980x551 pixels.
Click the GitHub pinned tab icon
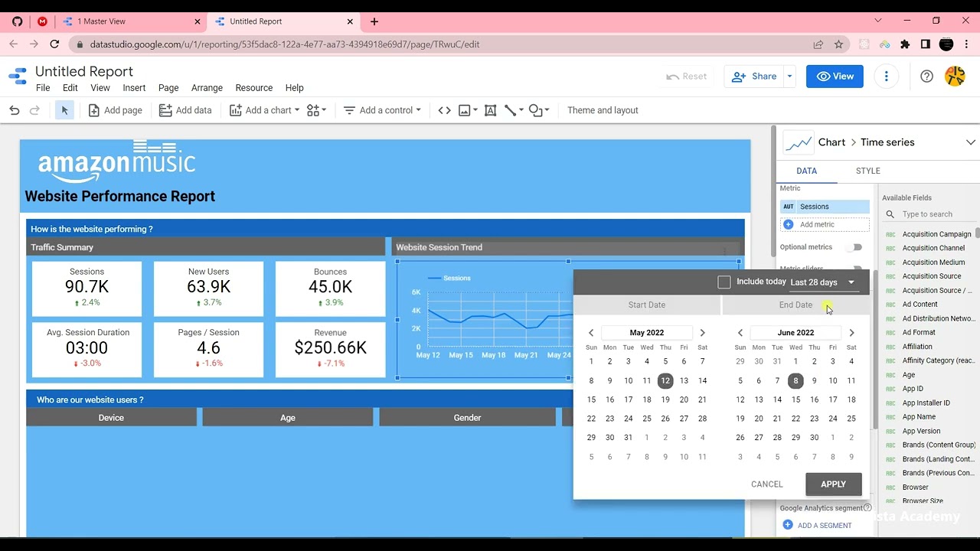tap(17, 21)
